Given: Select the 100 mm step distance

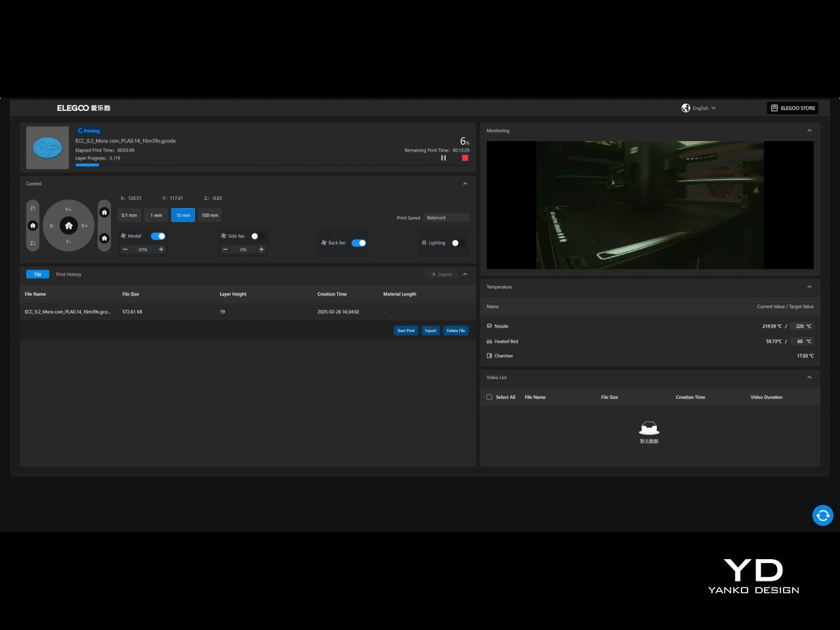Looking at the screenshot, I should (210, 215).
